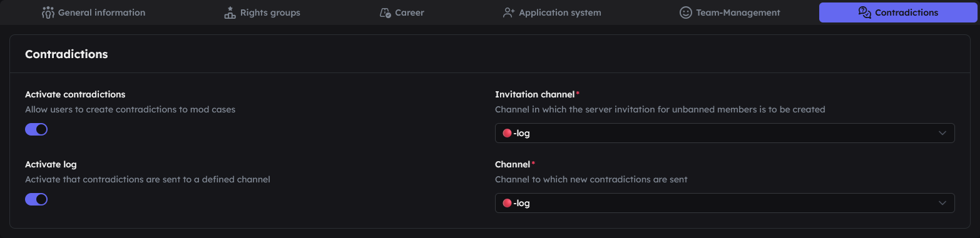Click the Career tab icon
980x238 pixels.
pos(385,12)
